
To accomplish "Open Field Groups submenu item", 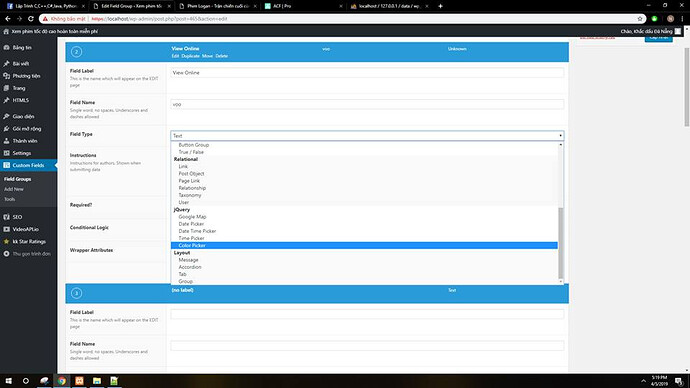I will [18, 179].
